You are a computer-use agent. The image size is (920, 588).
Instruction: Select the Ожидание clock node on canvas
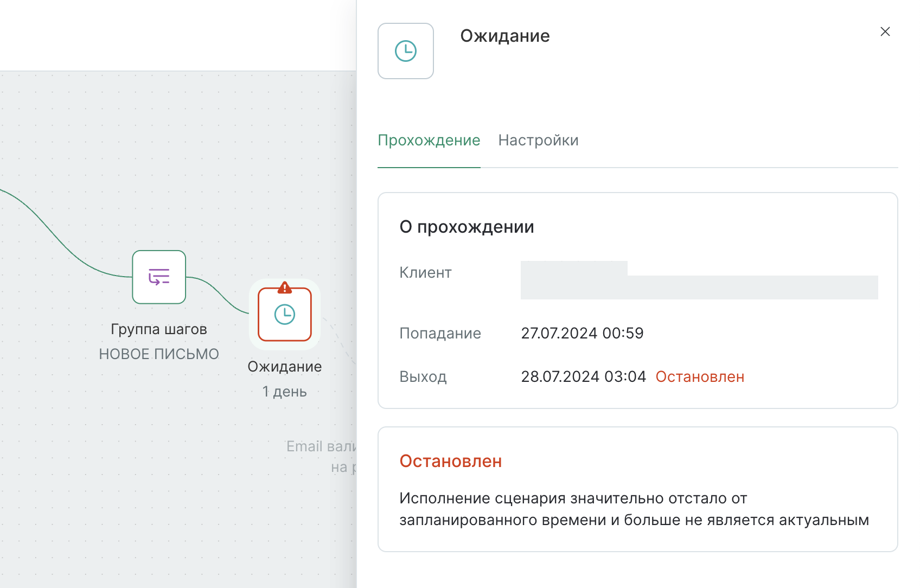point(285,315)
